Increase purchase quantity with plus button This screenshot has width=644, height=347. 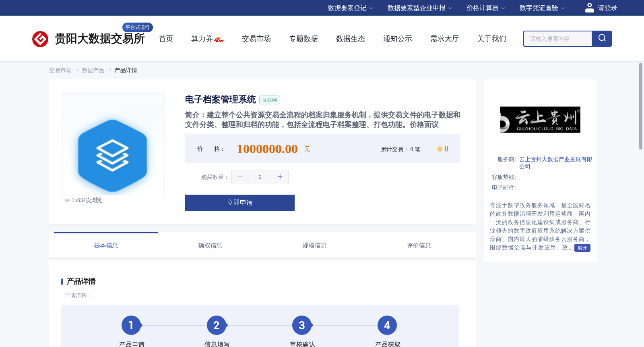point(280,177)
